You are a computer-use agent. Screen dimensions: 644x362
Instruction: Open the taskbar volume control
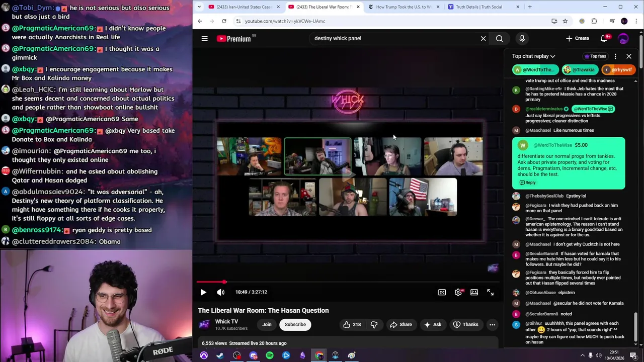pyautogui.click(x=599, y=355)
